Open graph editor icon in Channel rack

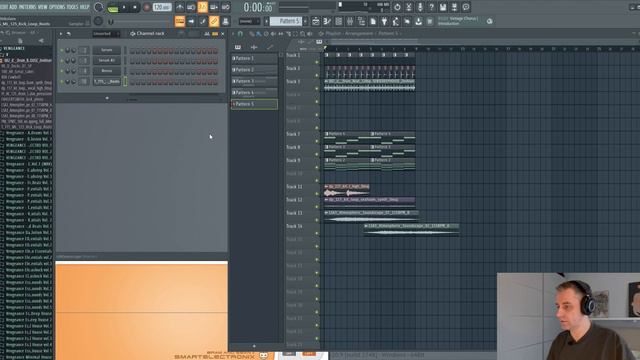pos(207,34)
